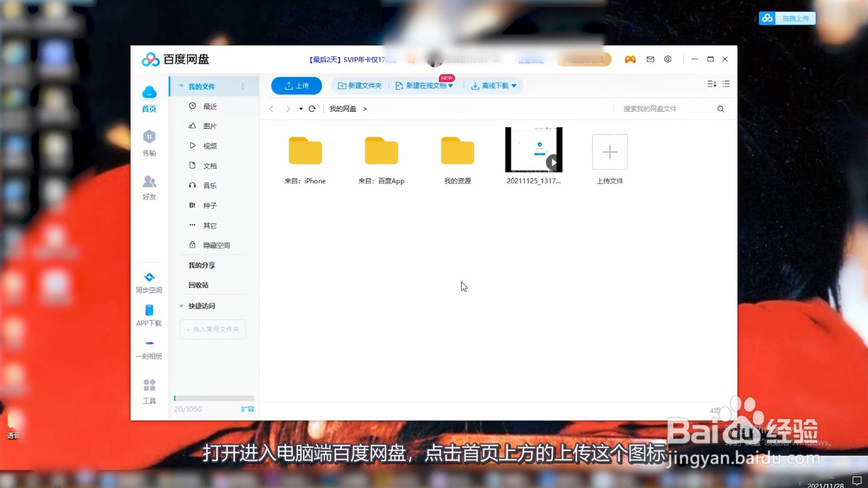Click 新建文件夹 new folder button
Viewport: 868px width, 488px height.
[x=360, y=86]
